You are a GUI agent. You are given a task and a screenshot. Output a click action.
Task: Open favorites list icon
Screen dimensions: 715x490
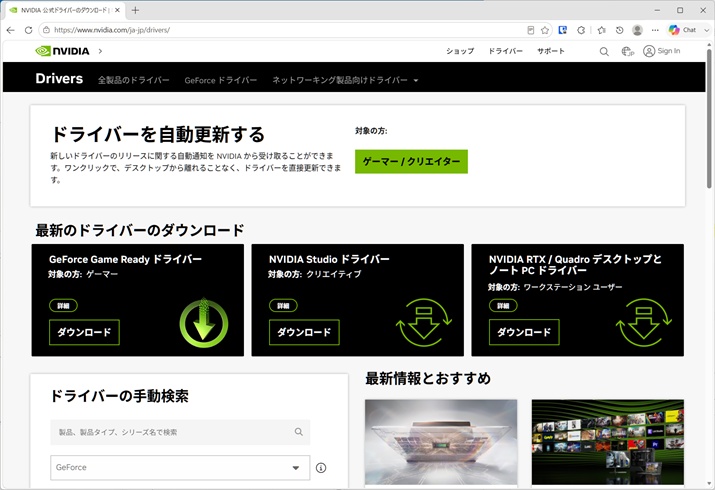click(x=601, y=30)
